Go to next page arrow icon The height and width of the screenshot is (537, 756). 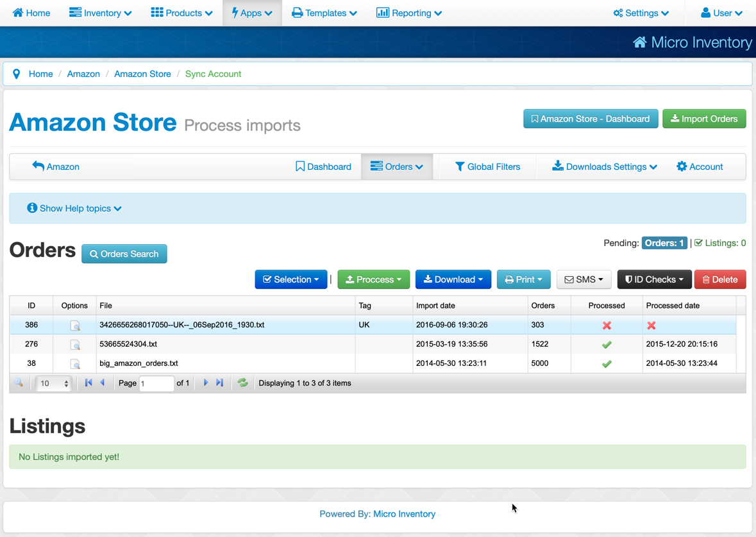(206, 383)
